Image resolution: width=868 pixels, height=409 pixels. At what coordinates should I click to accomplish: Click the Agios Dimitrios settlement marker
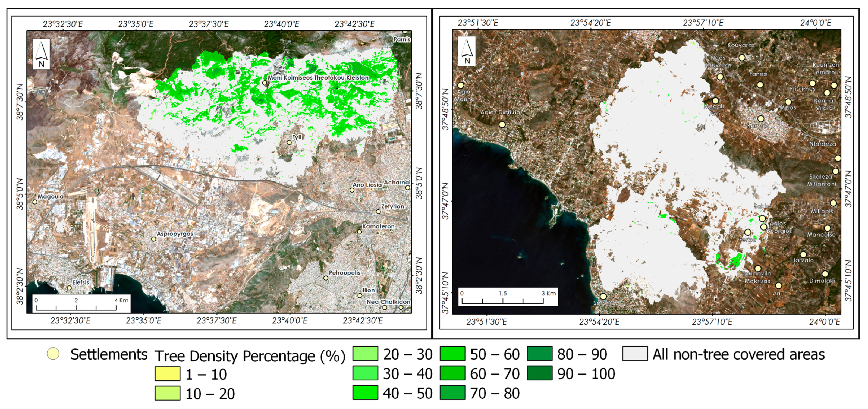502,125
